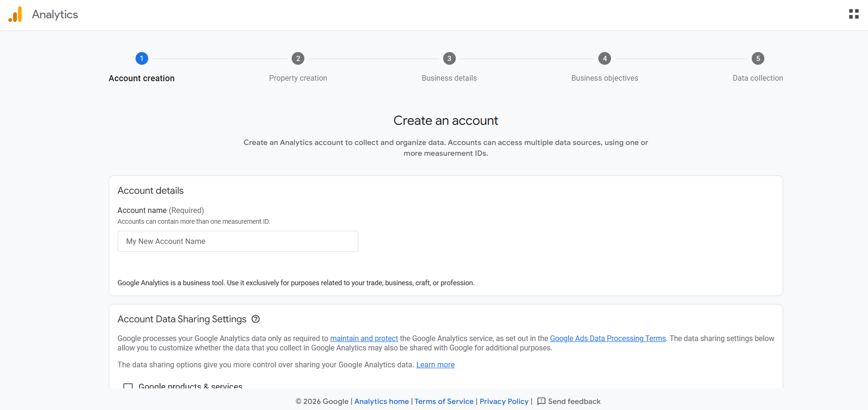Open the Terms of Service link
The width and height of the screenshot is (868, 410).
(444, 401)
